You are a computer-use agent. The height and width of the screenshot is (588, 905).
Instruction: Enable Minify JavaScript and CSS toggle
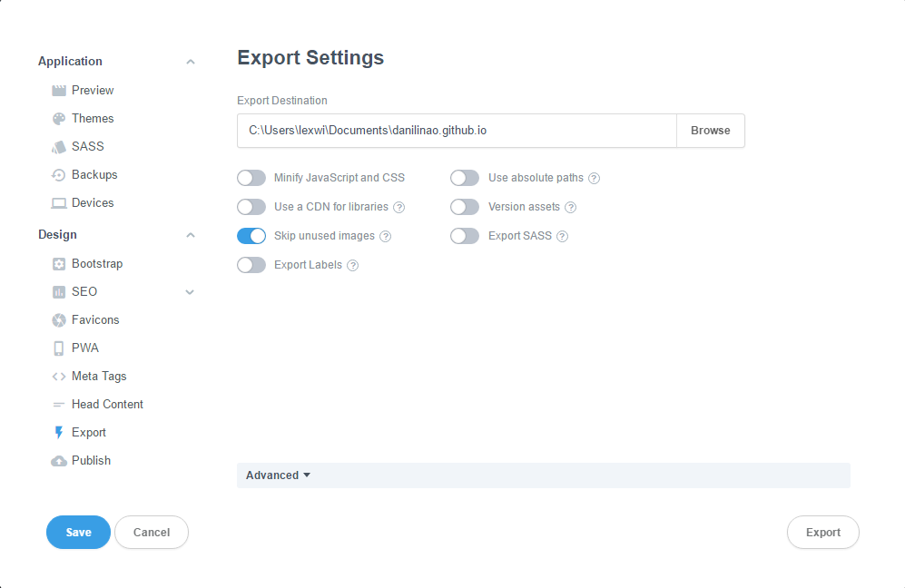pos(251,178)
